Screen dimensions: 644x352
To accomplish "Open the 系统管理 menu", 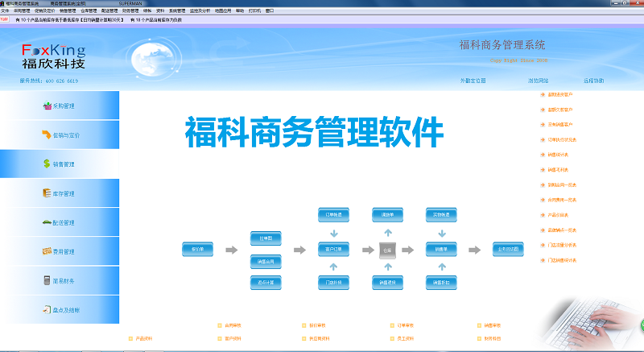I will pyautogui.click(x=177, y=11).
